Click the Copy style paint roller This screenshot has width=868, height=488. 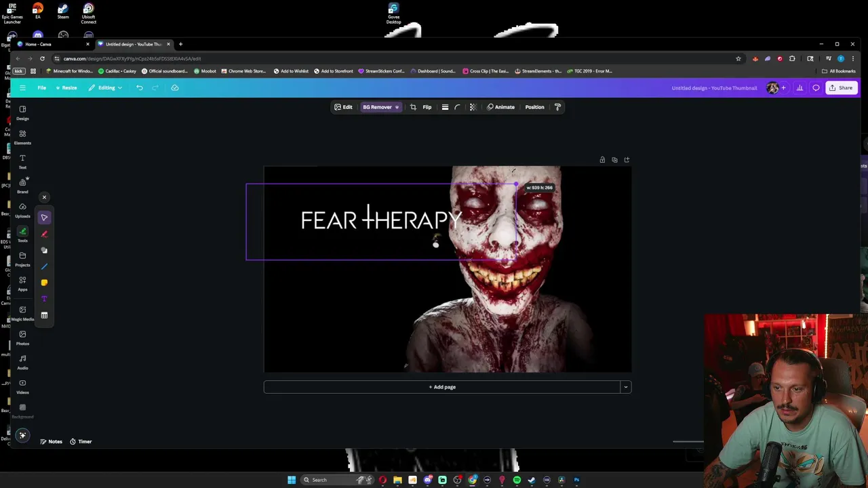tap(557, 107)
